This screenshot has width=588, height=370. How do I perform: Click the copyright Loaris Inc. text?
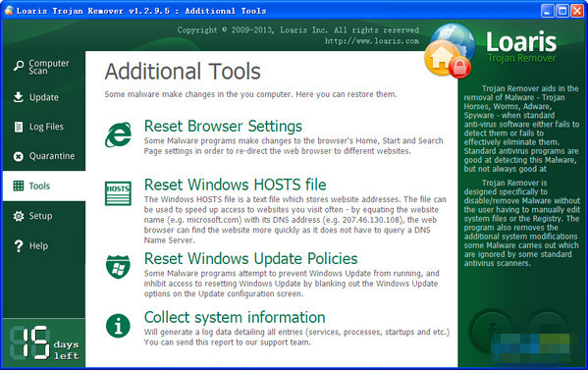pyautogui.click(x=298, y=30)
